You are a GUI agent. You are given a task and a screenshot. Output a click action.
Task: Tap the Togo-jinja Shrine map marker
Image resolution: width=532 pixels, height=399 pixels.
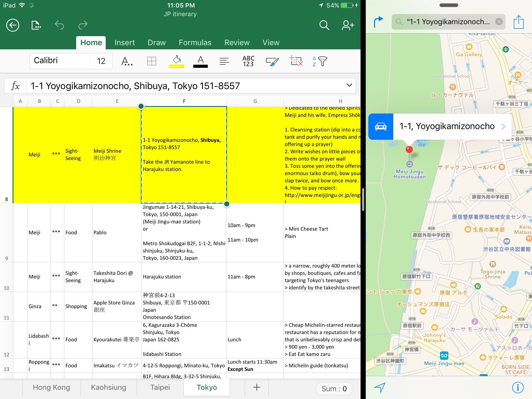(x=493, y=264)
